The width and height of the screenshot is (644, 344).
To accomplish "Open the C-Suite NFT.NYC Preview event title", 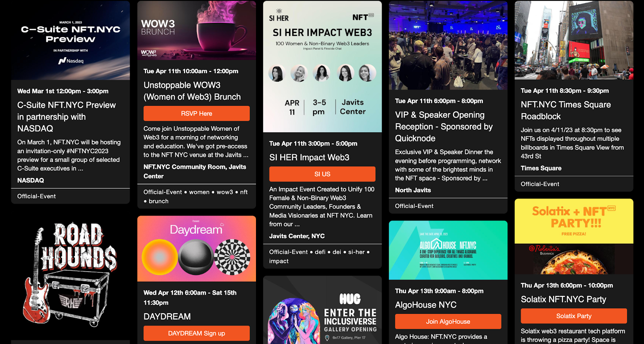I will tap(67, 117).
